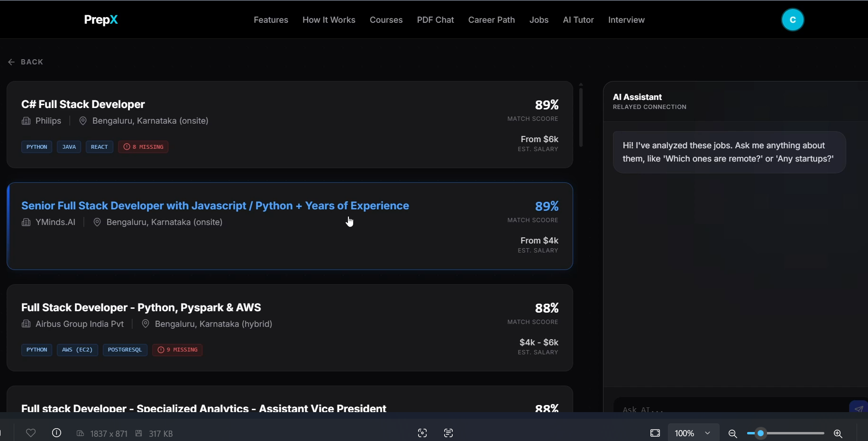Open the Courses navigation link
This screenshot has width=868, height=441.
[x=386, y=20]
